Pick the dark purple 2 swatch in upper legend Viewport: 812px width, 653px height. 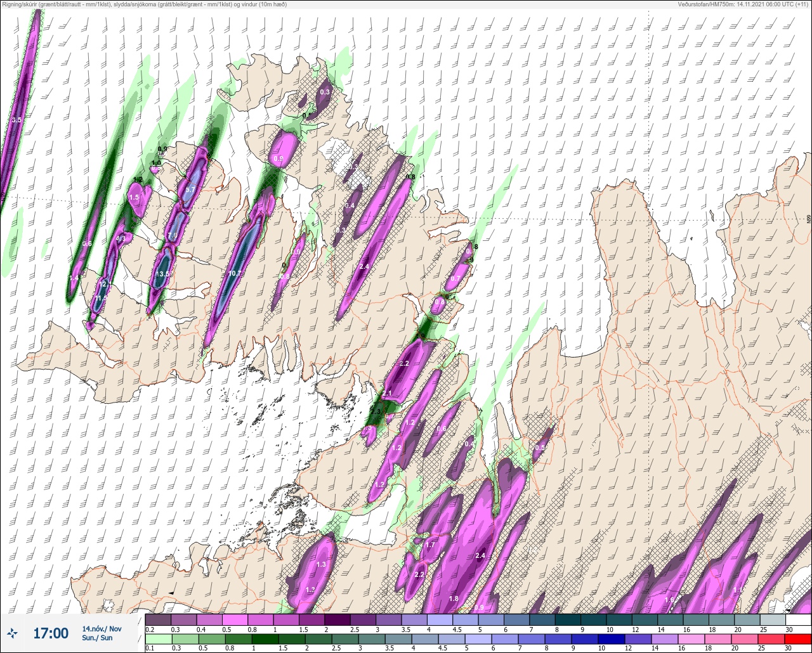337,619
